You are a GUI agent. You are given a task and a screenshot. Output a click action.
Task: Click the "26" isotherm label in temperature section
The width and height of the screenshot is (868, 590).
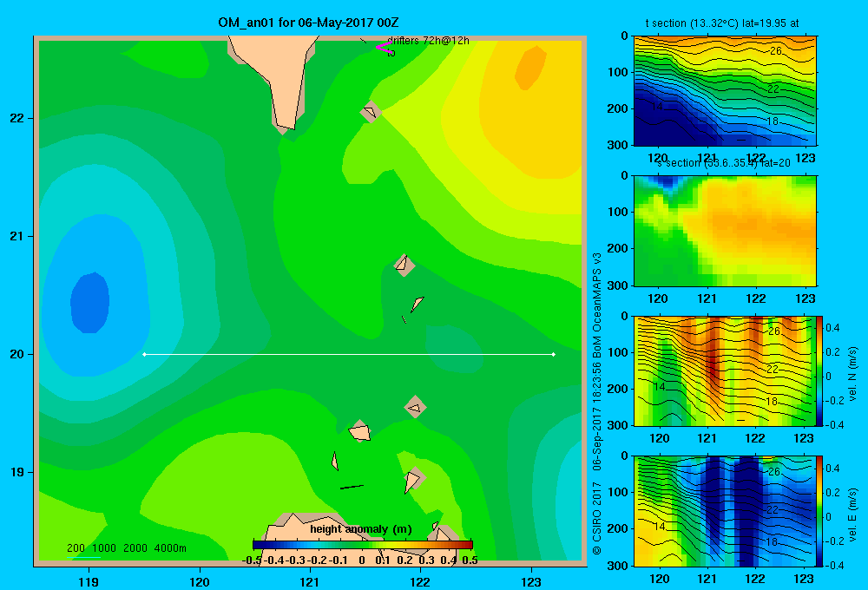point(775,51)
